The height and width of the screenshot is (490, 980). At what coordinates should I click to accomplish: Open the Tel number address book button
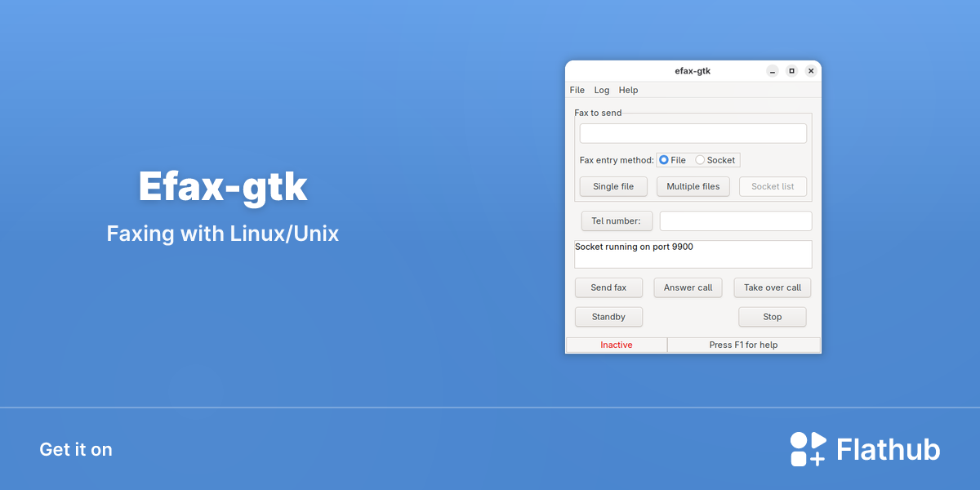[617, 220]
